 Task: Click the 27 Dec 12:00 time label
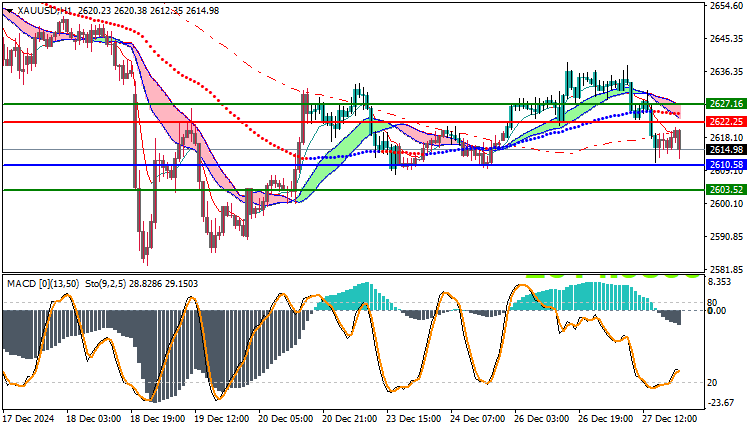(670, 419)
